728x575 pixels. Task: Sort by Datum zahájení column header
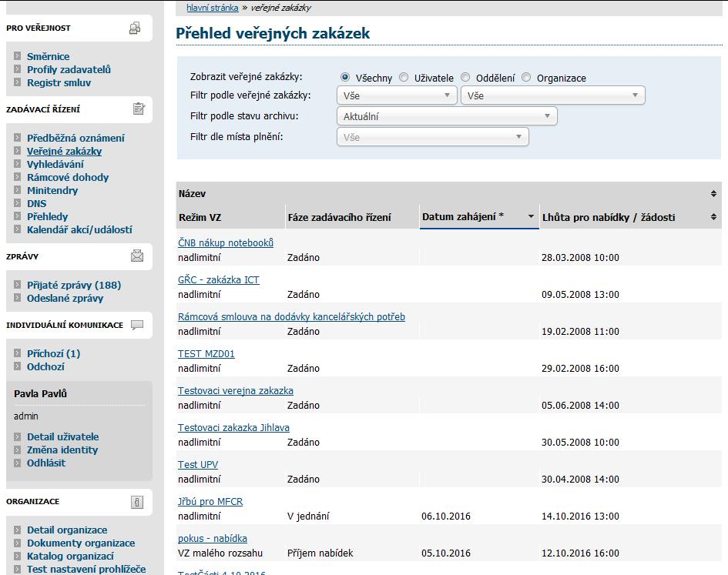tap(463, 216)
